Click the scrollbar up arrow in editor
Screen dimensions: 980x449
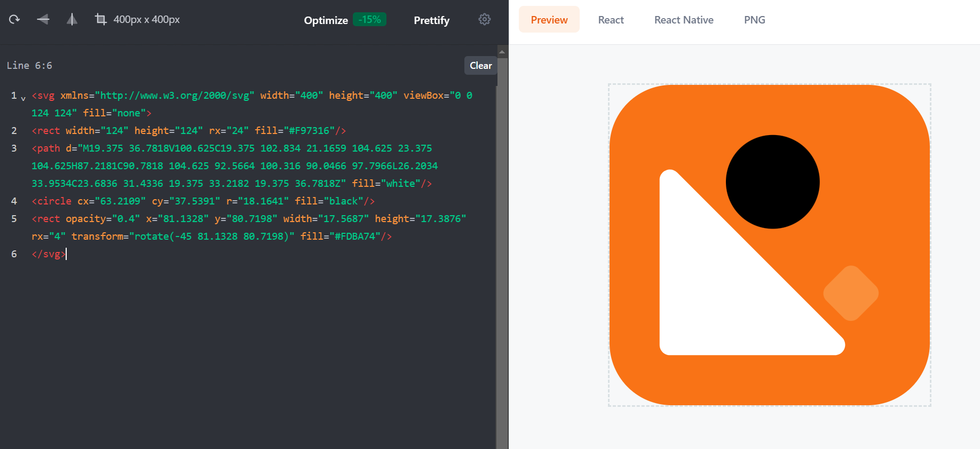click(502, 52)
